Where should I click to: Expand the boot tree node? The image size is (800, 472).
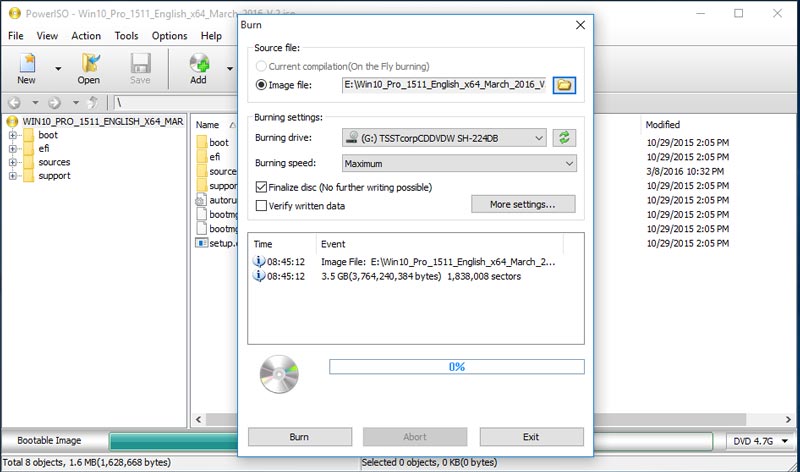pyautogui.click(x=12, y=135)
